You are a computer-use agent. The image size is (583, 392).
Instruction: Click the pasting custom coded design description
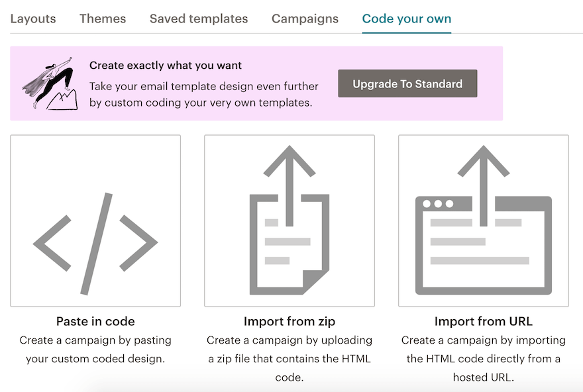click(95, 350)
